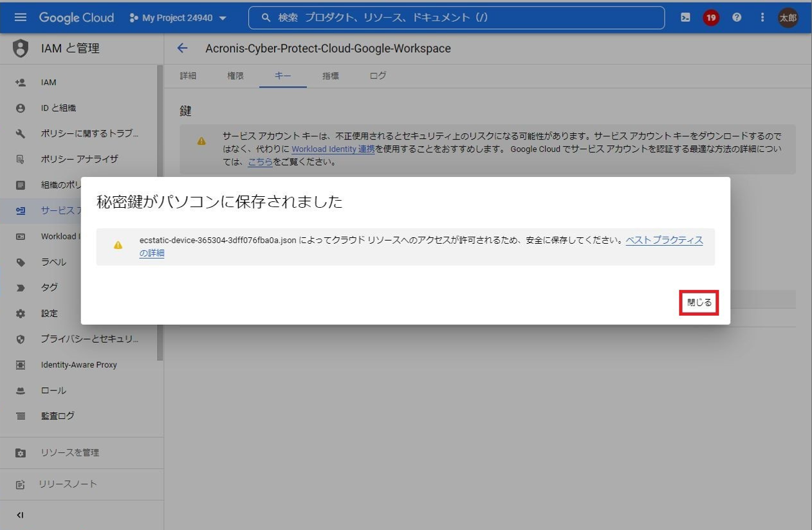Viewport: 812px width, 530px height.
Task: Open the Workload Identity 連携 link
Action: (333, 149)
